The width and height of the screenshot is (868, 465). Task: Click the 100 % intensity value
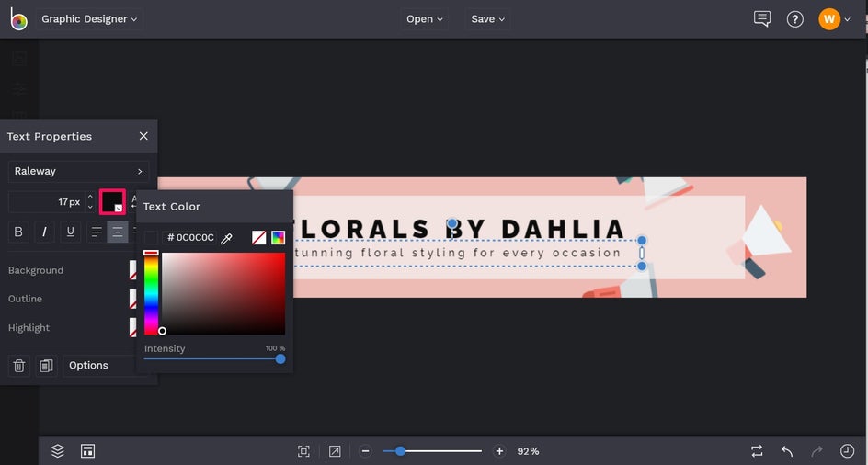[x=275, y=348]
